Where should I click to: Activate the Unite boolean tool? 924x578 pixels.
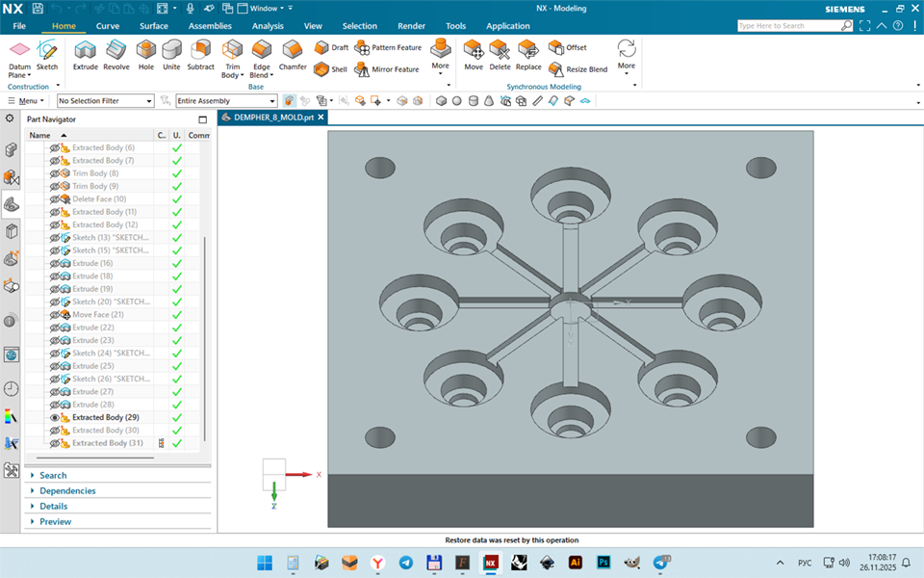pyautogui.click(x=171, y=56)
